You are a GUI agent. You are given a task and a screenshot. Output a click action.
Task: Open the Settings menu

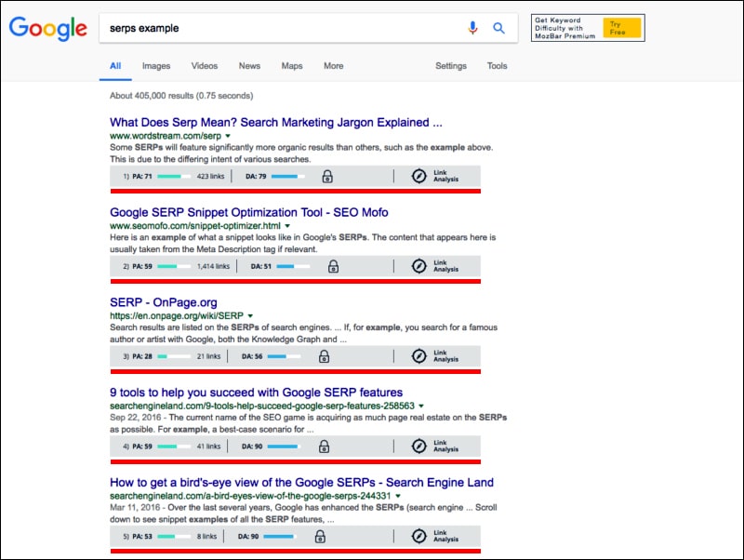click(451, 66)
